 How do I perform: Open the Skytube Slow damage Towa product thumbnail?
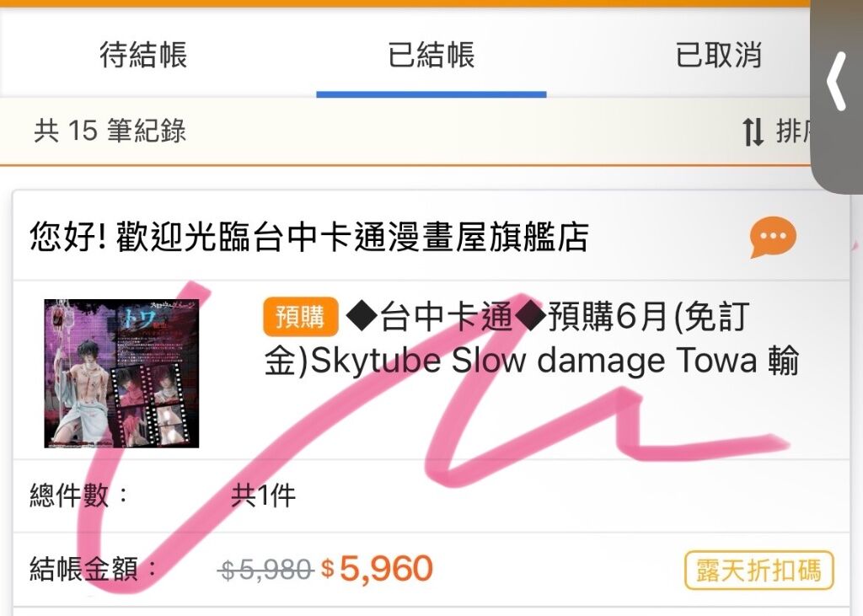tap(121, 373)
